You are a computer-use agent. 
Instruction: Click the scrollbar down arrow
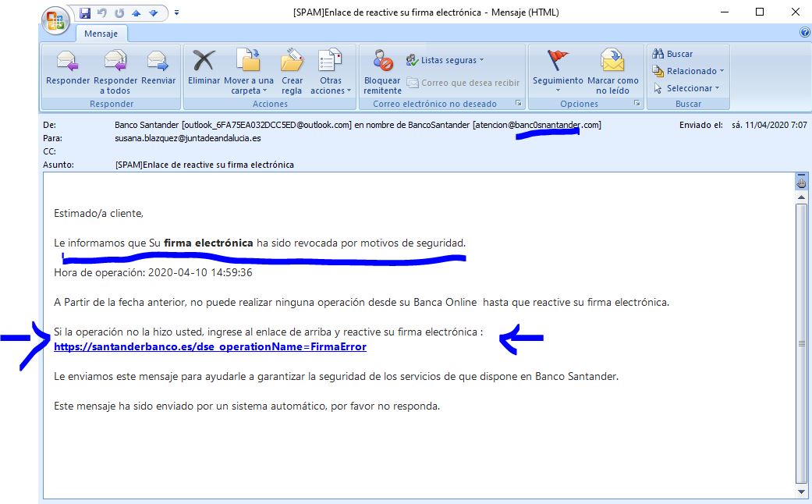pyautogui.click(x=802, y=492)
